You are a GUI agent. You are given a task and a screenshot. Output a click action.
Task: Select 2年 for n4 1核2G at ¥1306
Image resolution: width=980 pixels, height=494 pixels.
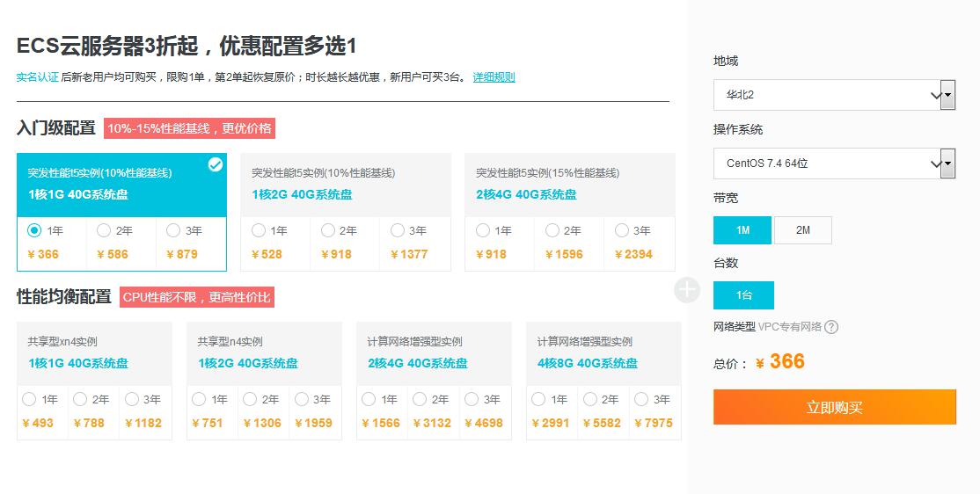point(250,399)
